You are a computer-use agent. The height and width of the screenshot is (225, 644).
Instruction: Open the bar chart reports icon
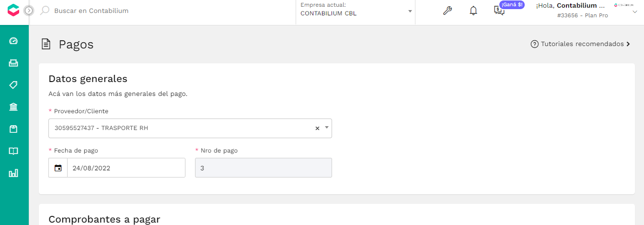13,173
